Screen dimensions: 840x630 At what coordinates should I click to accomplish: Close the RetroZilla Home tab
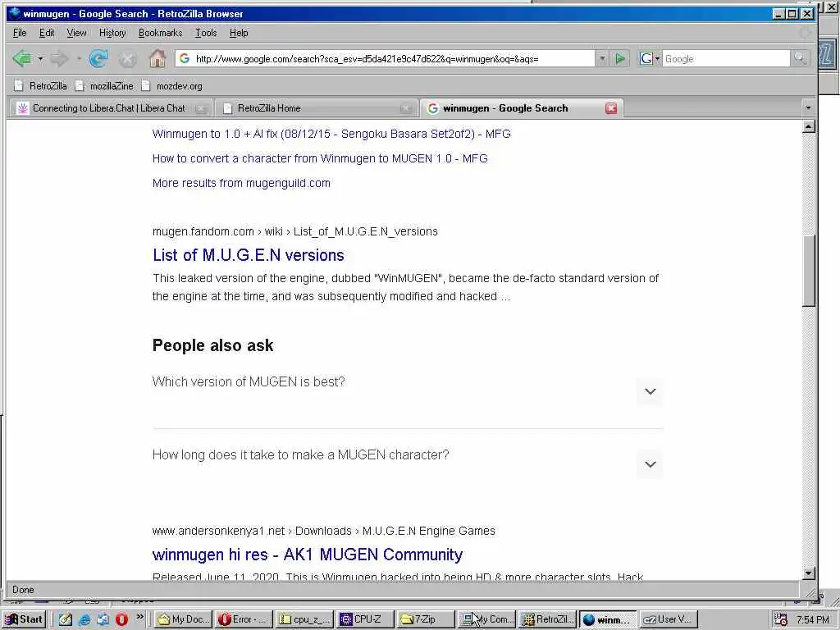click(x=405, y=109)
